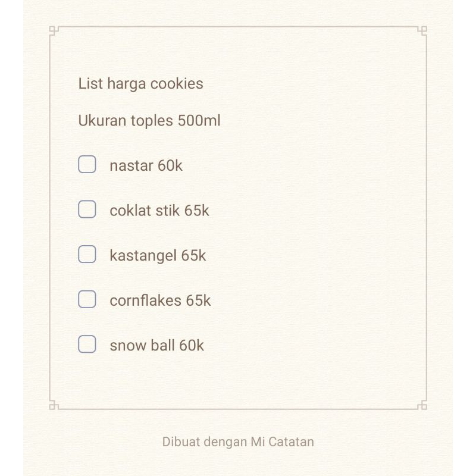Click the left border line of note frame
The image size is (476, 476).
[50, 218]
